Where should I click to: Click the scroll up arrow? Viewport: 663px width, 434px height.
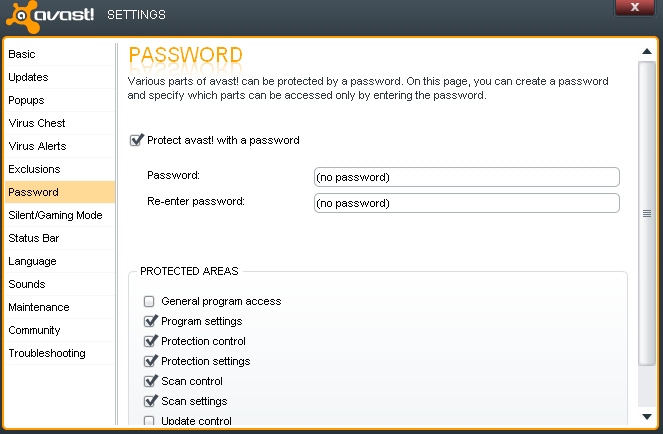647,52
